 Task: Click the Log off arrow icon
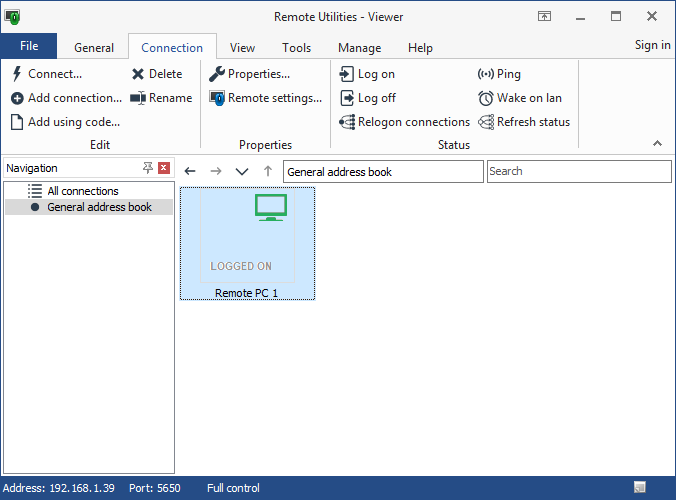(347, 98)
